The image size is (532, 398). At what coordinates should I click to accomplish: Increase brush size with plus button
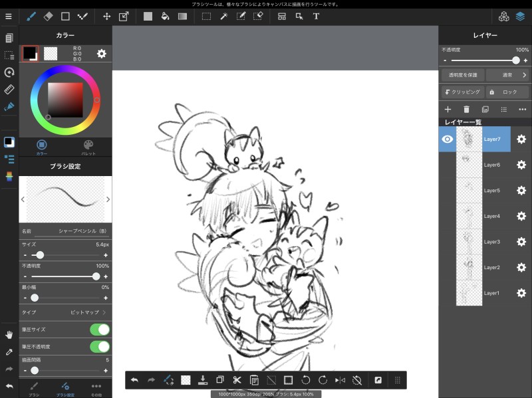106,255
